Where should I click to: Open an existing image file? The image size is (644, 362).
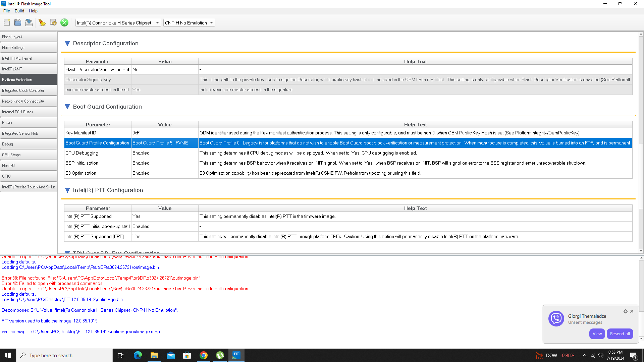click(x=17, y=22)
